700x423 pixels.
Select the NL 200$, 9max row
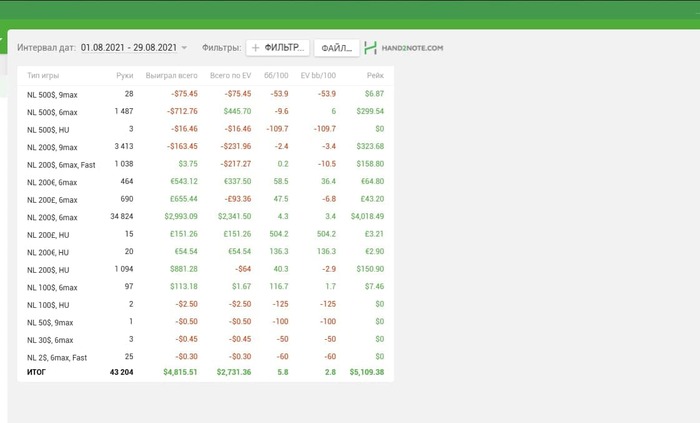click(x=205, y=147)
